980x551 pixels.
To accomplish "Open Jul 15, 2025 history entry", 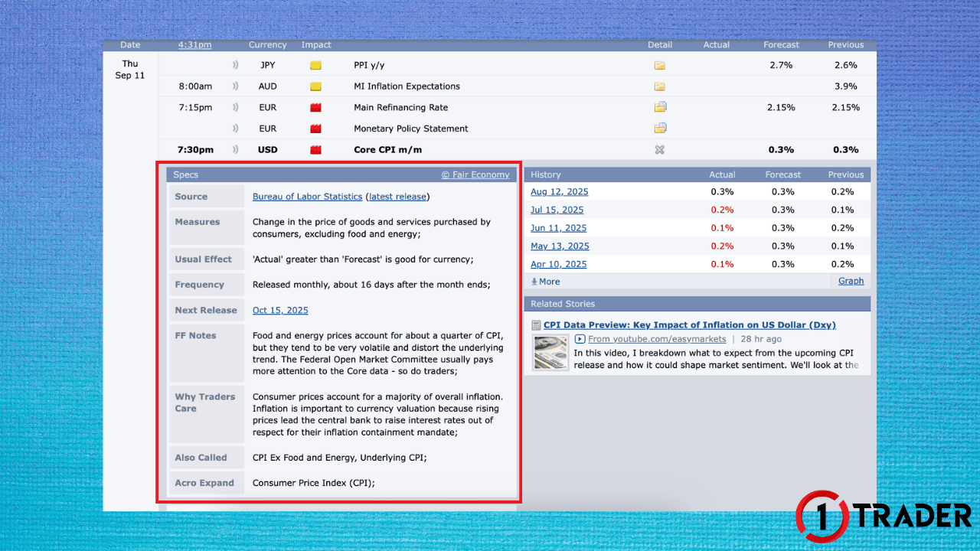I will click(557, 210).
